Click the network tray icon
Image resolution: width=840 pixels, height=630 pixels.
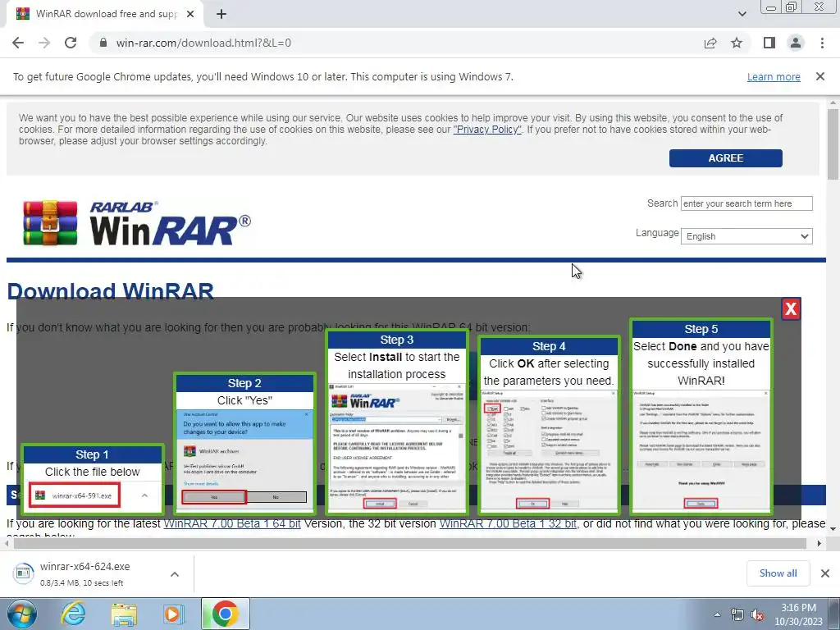737,614
